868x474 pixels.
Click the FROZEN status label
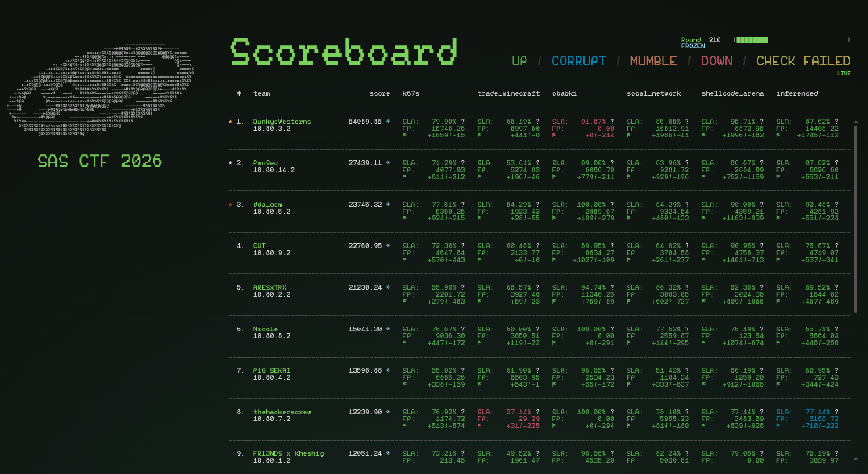pyautogui.click(x=693, y=46)
